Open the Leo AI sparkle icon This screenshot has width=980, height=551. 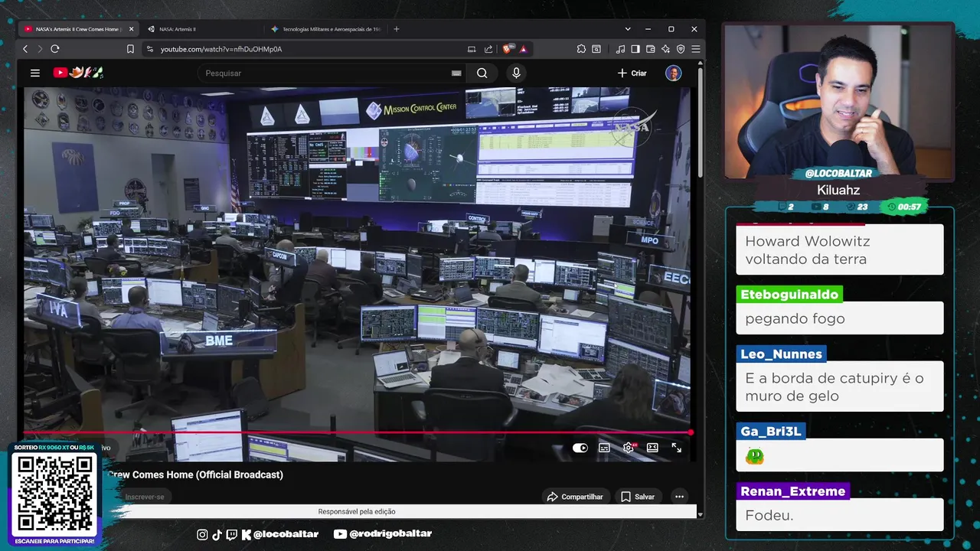(665, 49)
